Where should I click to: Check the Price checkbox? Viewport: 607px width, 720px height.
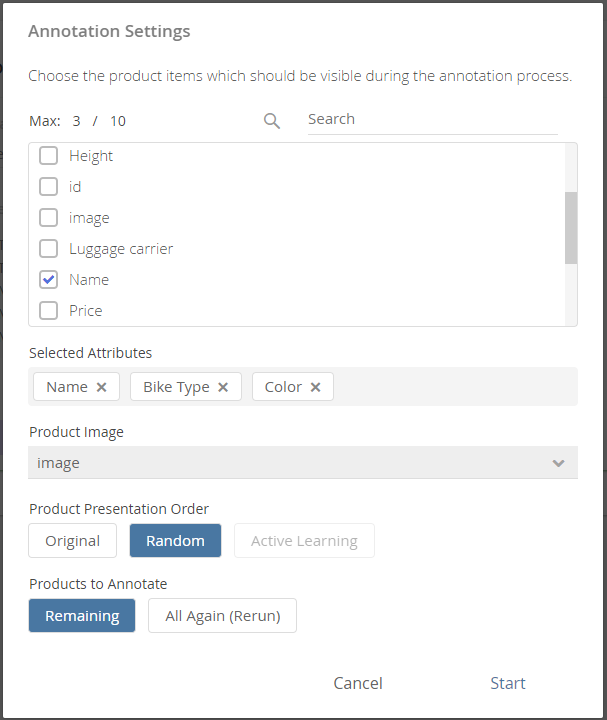48,311
